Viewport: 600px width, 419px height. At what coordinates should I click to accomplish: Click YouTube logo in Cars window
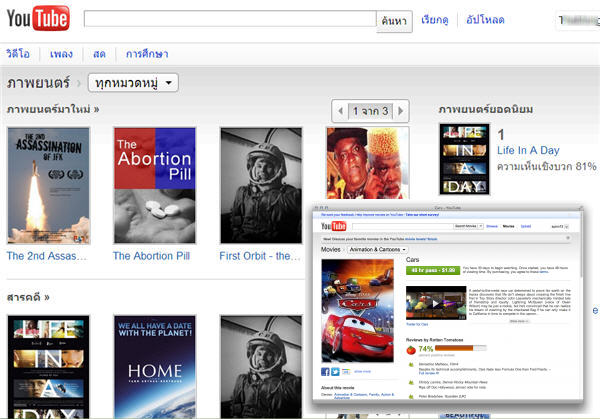point(333,226)
